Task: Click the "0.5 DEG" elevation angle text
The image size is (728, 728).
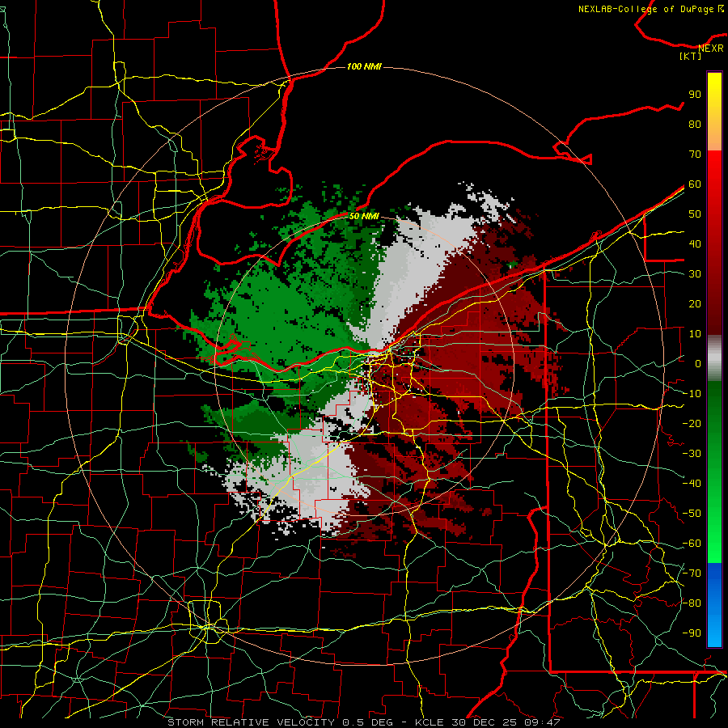Action: [x=367, y=722]
